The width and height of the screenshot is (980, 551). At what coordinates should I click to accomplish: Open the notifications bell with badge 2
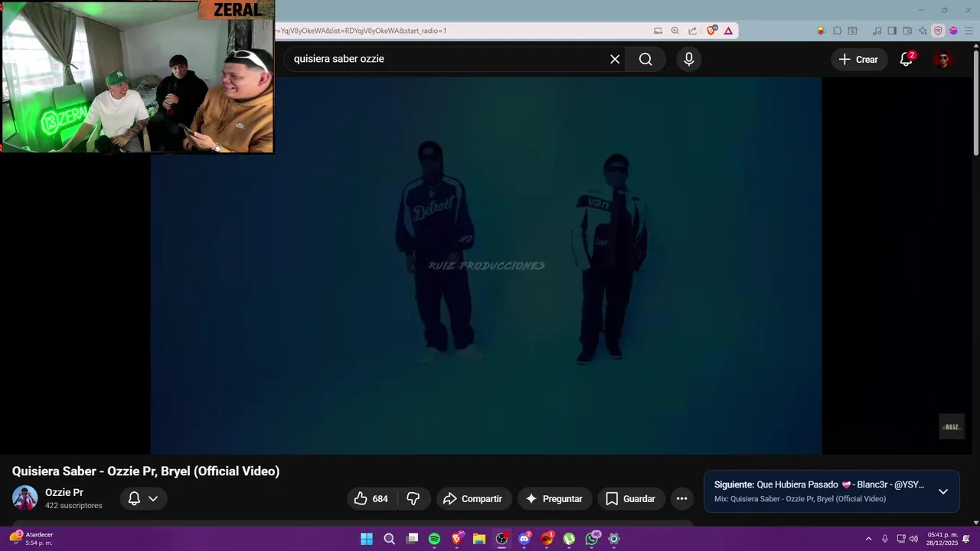pos(906,59)
